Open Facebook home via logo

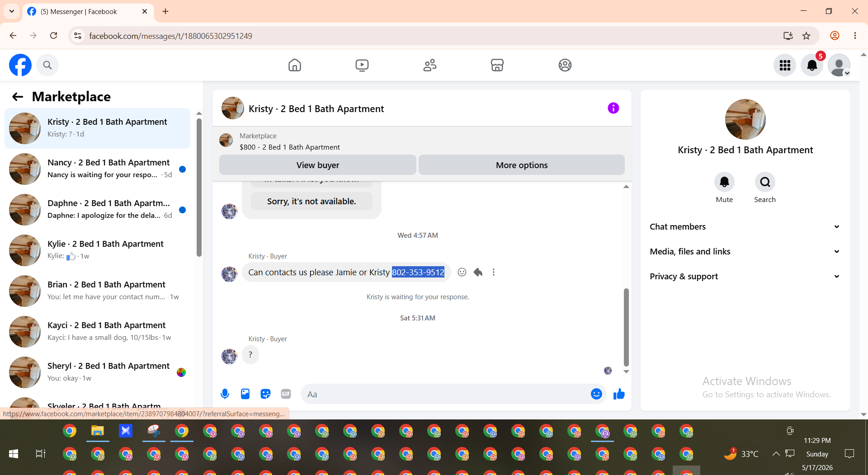tap(20, 65)
